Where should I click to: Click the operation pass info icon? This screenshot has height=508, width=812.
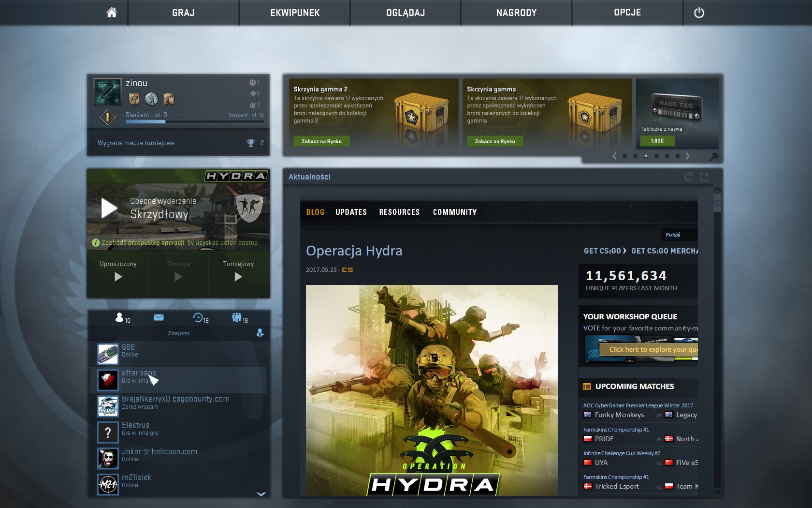pyautogui.click(x=96, y=243)
